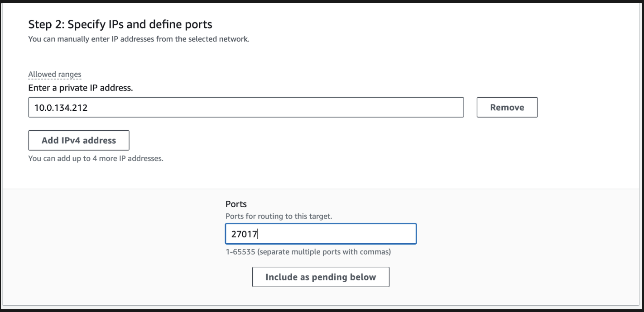This screenshot has width=644, height=312.
Task: Click 'You can add up to 4 more' note
Action: point(95,159)
